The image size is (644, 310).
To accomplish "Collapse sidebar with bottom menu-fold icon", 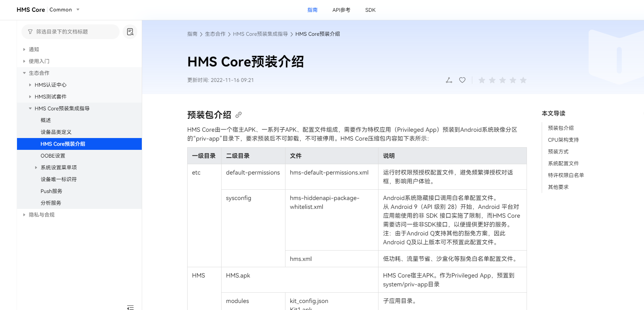I will (130, 307).
